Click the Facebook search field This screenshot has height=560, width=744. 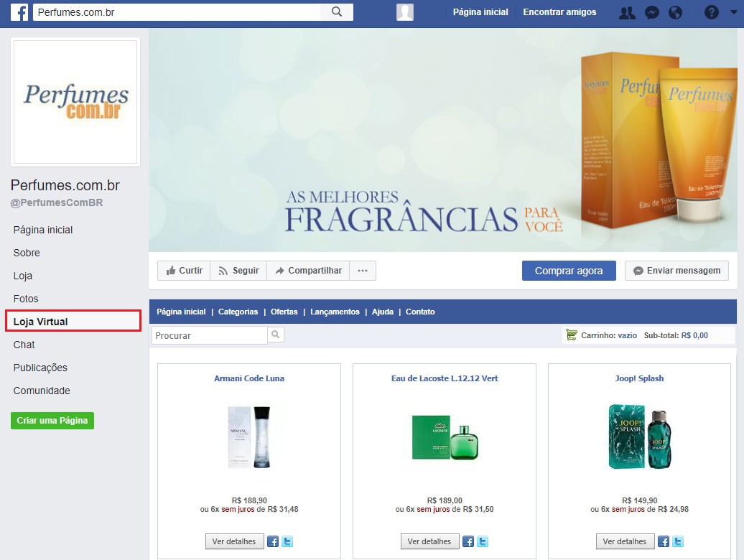pos(178,12)
